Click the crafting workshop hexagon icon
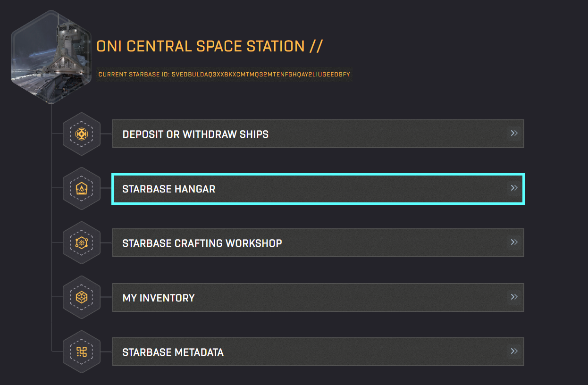This screenshot has width=588, height=385. coord(82,243)
